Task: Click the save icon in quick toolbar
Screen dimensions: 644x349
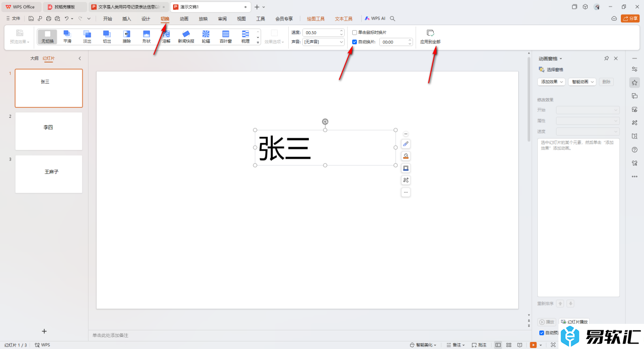Action: tap(31, 19)
